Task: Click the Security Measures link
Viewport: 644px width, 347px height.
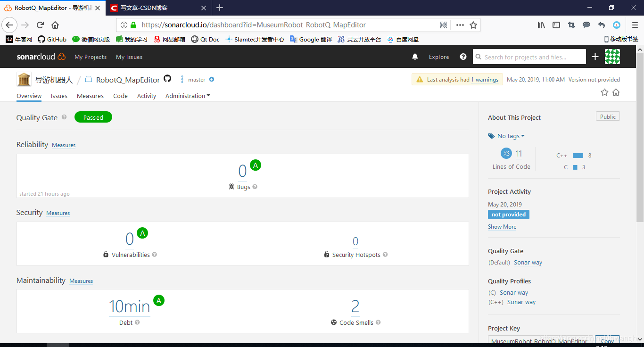Action: [x=58, y=213]
